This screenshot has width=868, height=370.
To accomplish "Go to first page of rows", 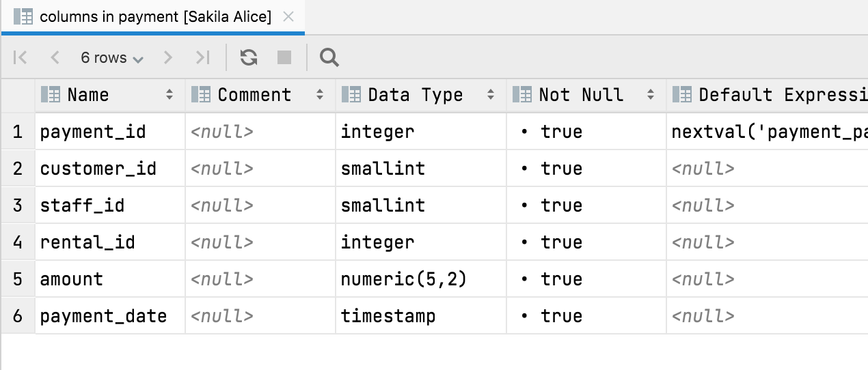I will (x=21, y=58).
